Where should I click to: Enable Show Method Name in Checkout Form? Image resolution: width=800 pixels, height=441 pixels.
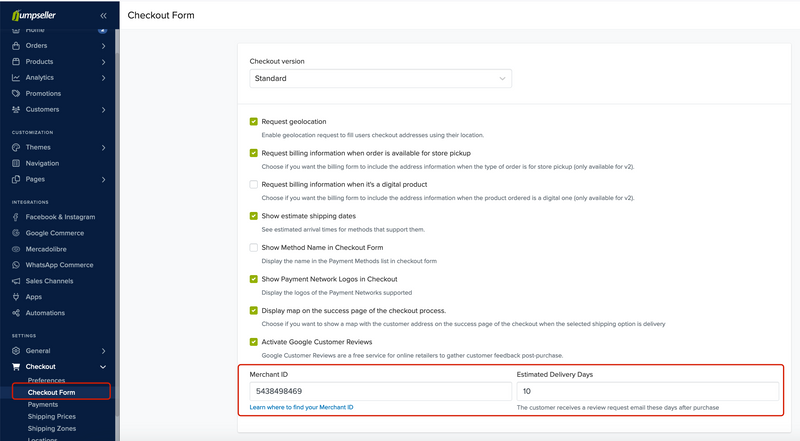click(254, 248)
